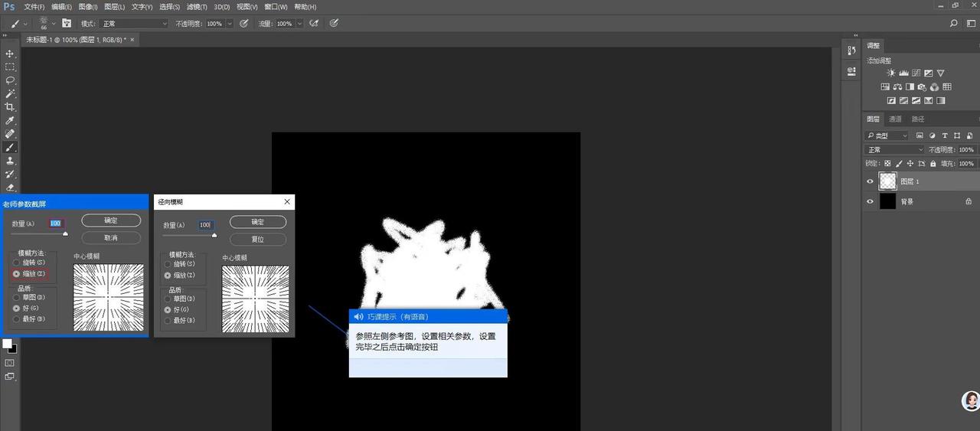Image resolution: width=980 pixels, height=431 pixels.
Task: Open the 图层(L) menu
Action: tap(114, 7)
